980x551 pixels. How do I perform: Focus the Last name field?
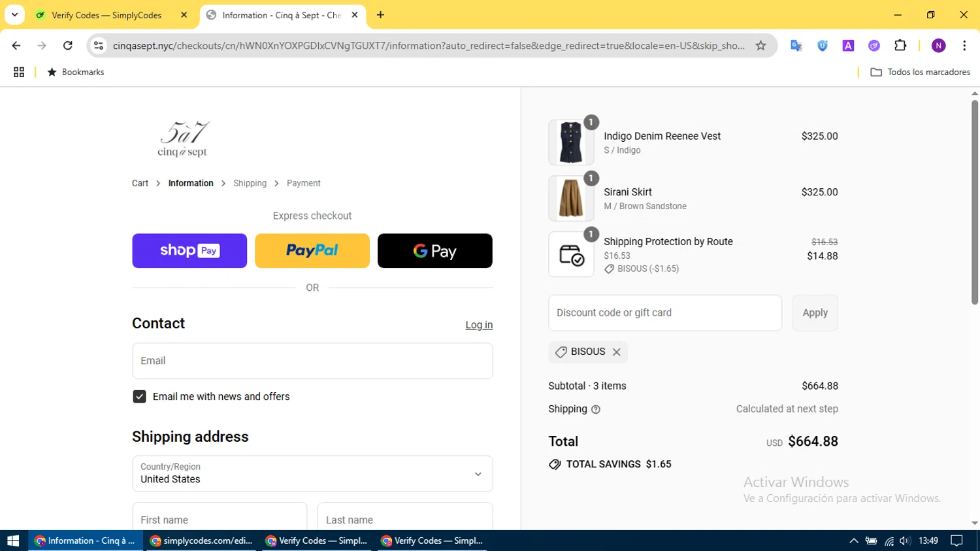click(x=405, y=516)
